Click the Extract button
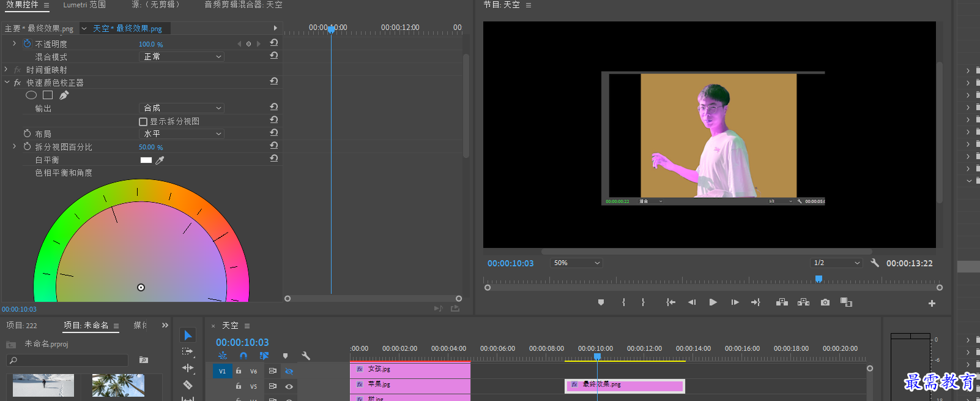Image resolution: width=980 pixels, height=401 pixels. [804, 302]
